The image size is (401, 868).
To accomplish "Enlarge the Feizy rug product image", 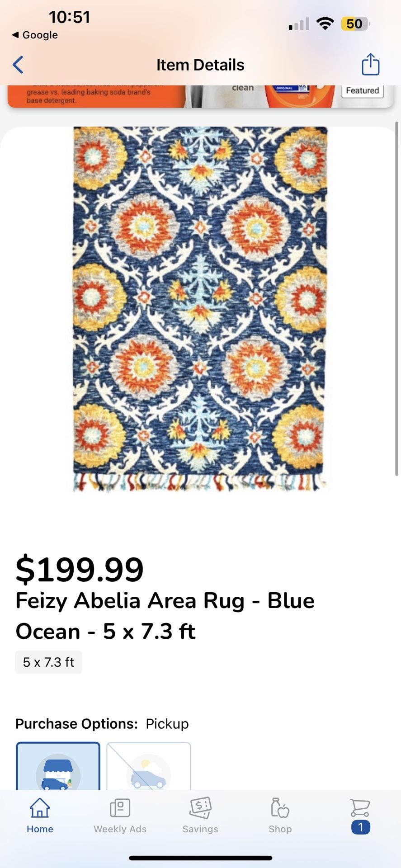I will pos(200,309).
